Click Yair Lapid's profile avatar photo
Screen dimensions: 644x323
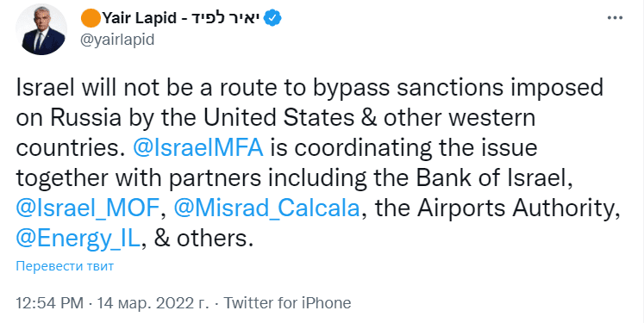pos(41,29)
